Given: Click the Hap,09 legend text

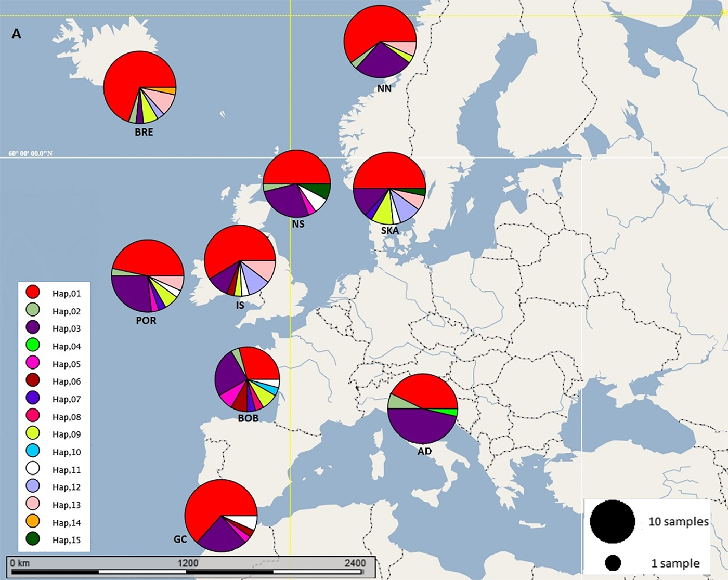Looking at the screenshot, I should pyautogui.click(x=67, y=434).
